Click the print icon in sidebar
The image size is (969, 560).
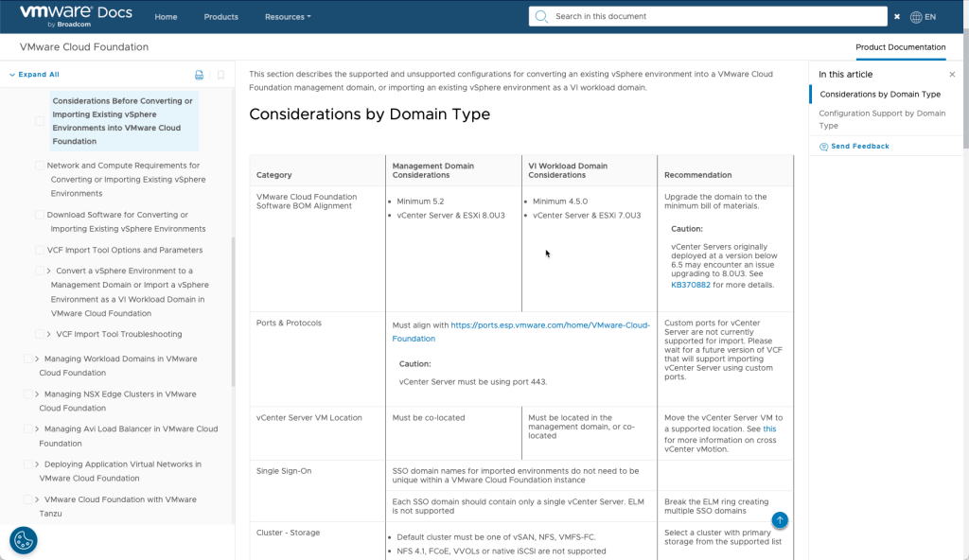199,75
